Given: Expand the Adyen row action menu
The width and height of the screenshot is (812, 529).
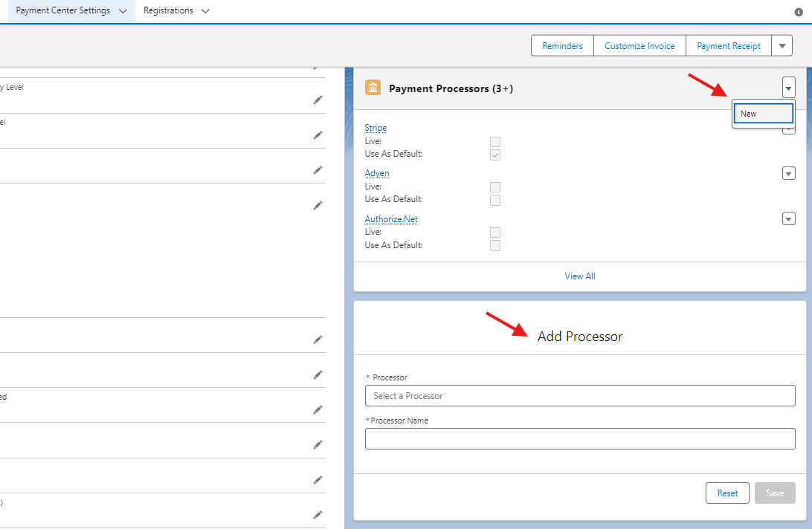Looking at the screenshot, I should pyautogui.click(x=788, y=173).
